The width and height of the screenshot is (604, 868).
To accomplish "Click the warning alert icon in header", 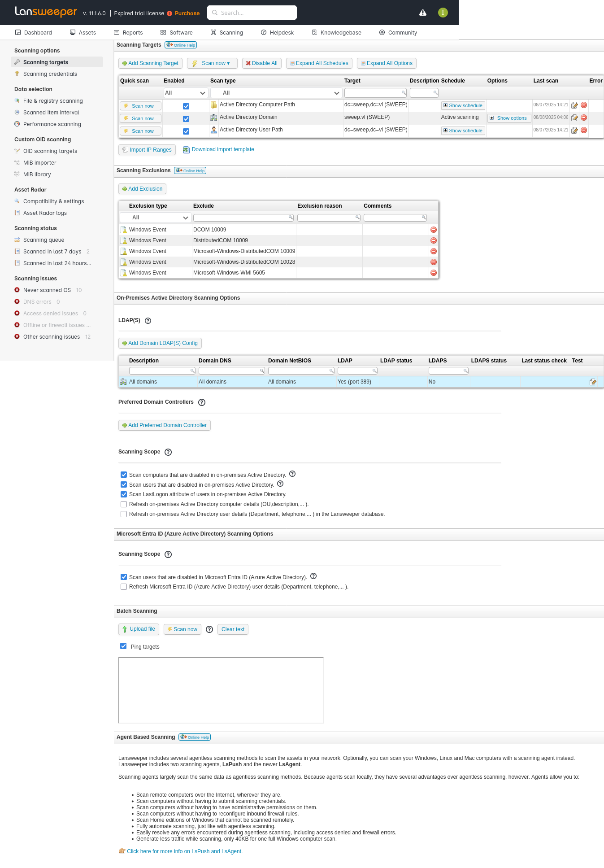I will (x=422, y=13).
